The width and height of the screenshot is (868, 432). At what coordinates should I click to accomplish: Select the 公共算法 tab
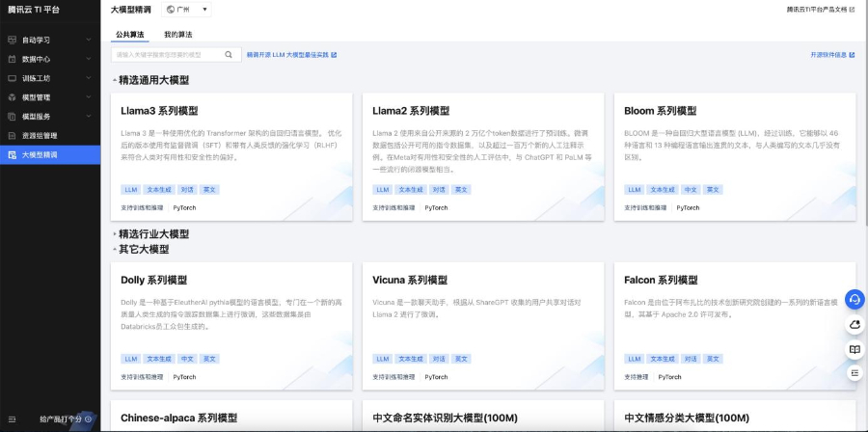point(130,35)
